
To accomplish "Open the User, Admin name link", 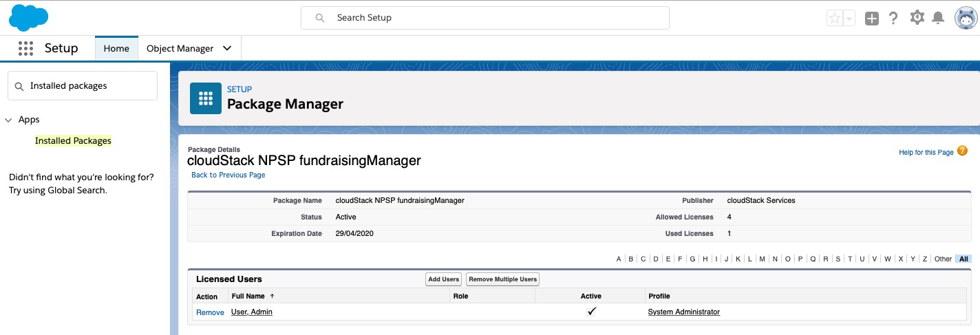I will (x=252, y=312).
